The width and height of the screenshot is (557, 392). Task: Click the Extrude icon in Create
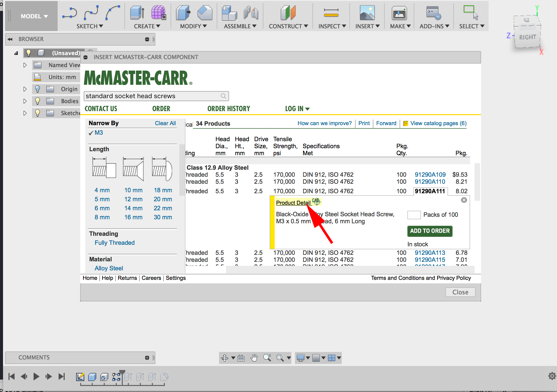[x=137, y=13]
